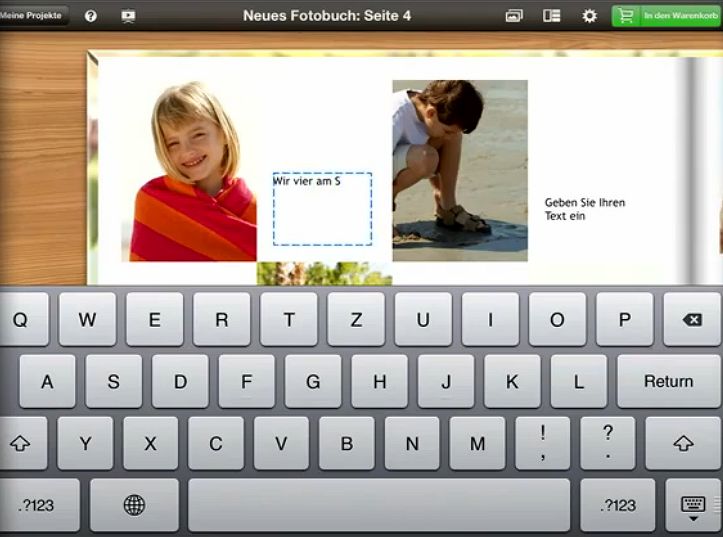
Task: Tap the 'Geben Sie Ihren Text ein' placeholder
Action: (x=585, y=209)
